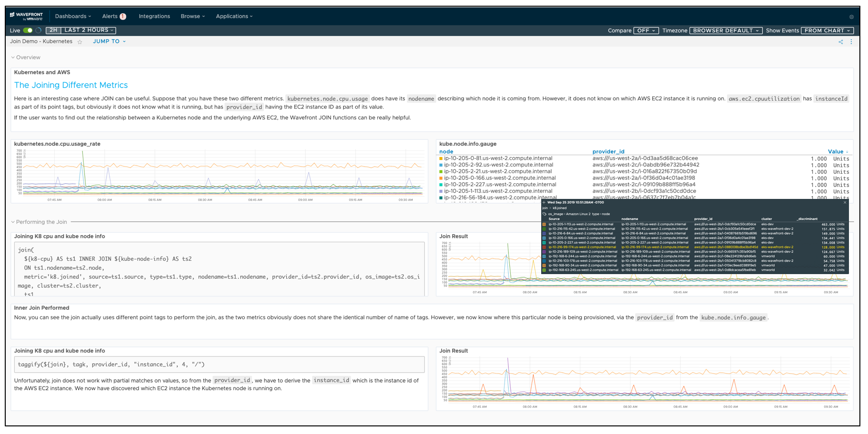This screenshot has width=868, height=434.
Task: Click the orange swatch for ip-10-205-1-113 in legend
Action: point(545,224)
